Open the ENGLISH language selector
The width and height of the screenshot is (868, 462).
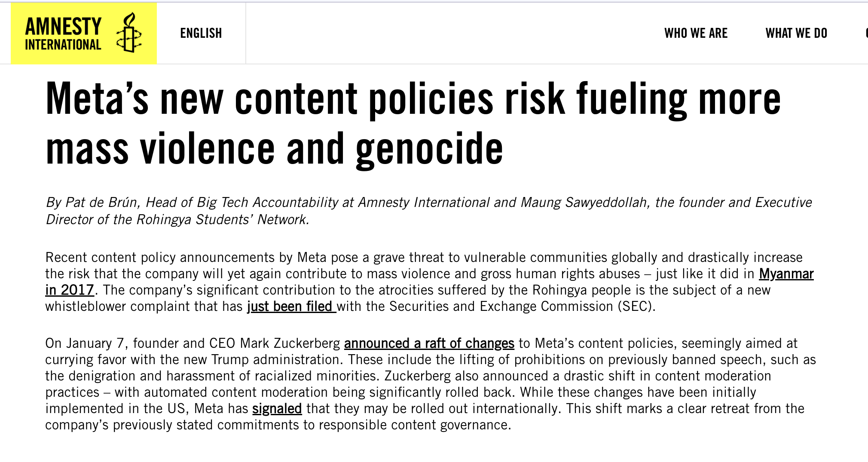point(201,33)
